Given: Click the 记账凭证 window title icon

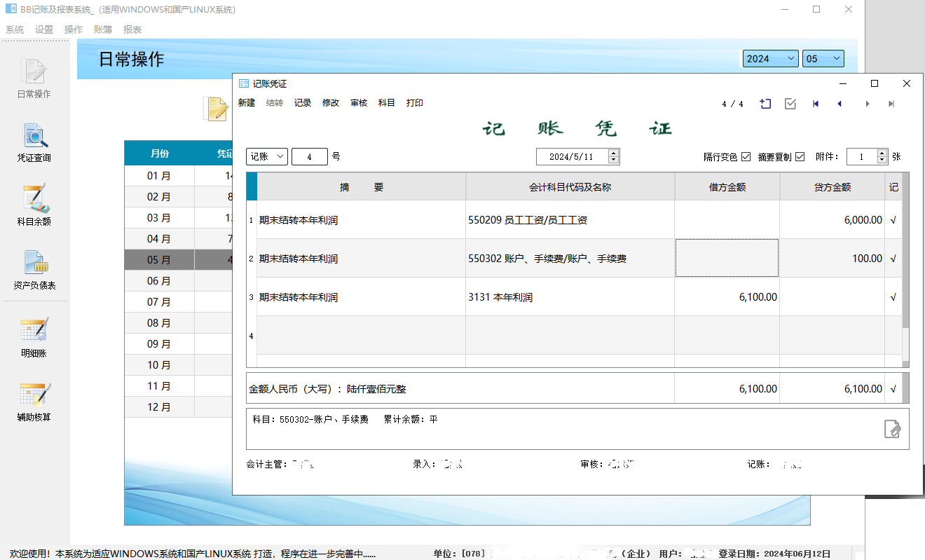Looking at the screenshot, I should (244, 83).
